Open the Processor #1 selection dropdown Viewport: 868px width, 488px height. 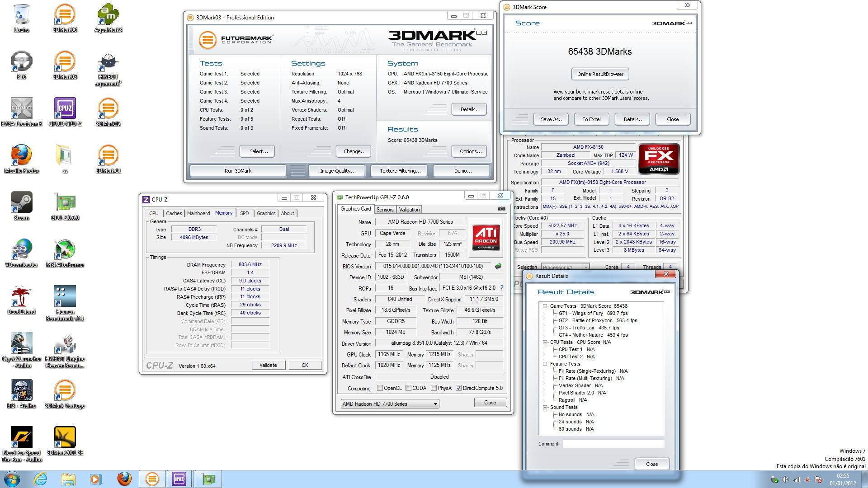565,267
